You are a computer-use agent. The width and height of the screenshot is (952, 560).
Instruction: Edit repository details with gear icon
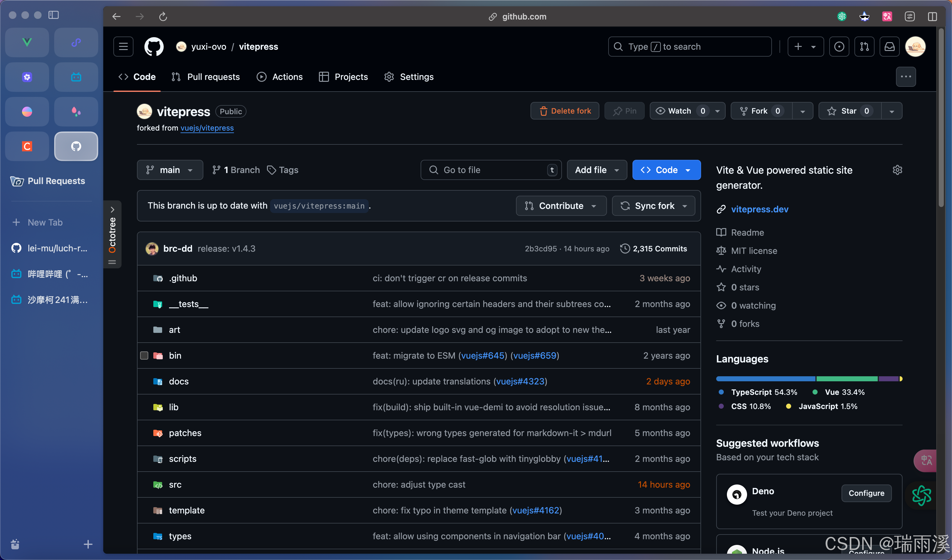point(897,170)
